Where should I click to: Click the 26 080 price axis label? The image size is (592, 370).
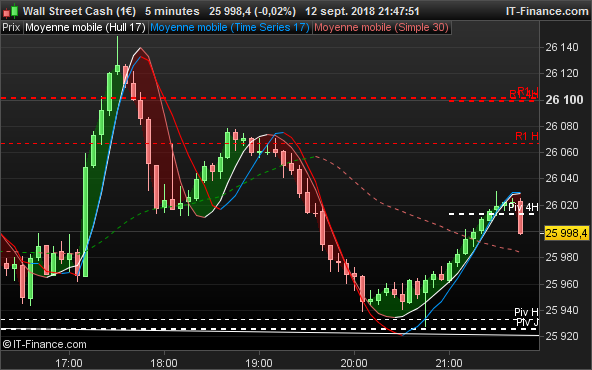(562, 126)
